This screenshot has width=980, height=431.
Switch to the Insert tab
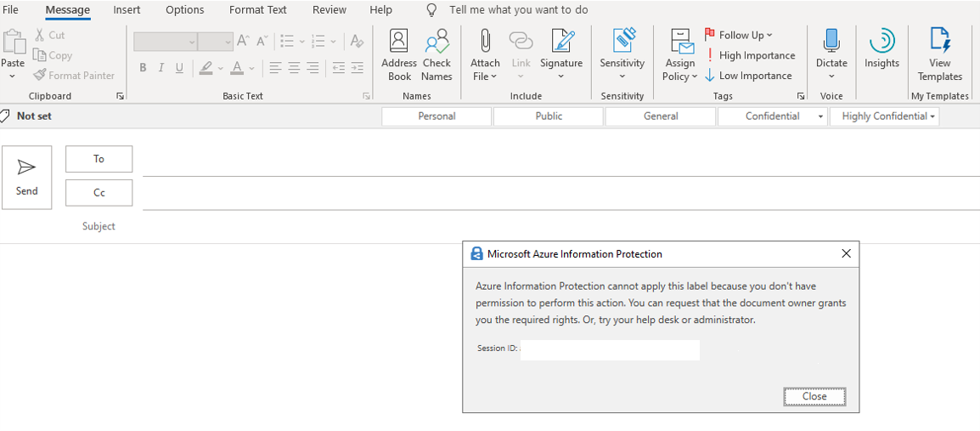(x=127, y=10)
